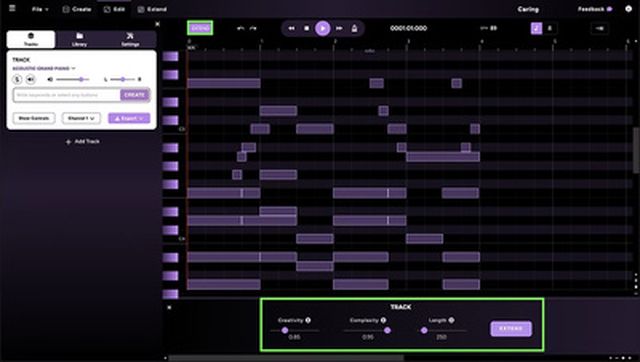Viewport: 640px width, 362px height.
Task: Click the C5 piano key label
Action: click(182, 129)
